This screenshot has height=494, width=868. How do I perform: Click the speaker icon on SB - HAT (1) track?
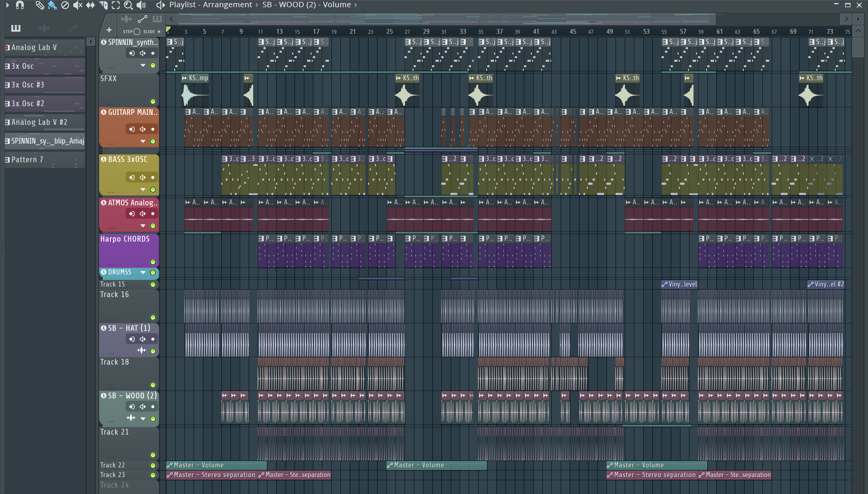coord(143,339)
